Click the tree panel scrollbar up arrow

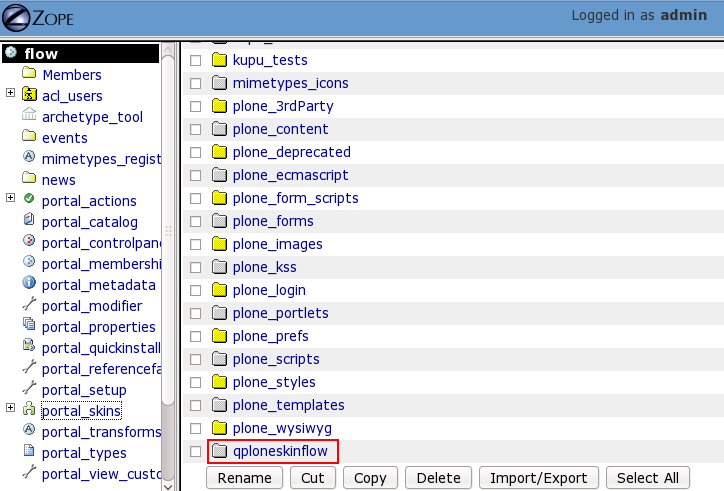[x=168, y=48]
